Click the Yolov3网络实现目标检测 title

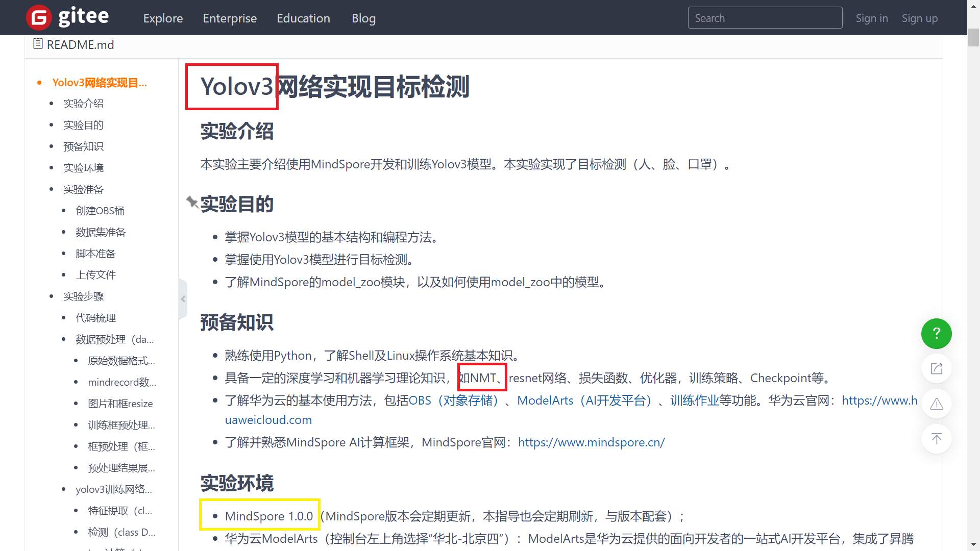(x=335, y=87)
